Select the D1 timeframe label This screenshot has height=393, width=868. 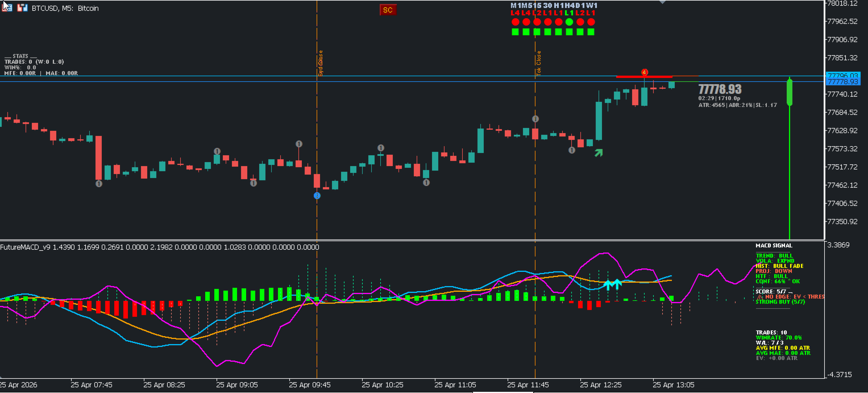click(x=580, y=6)
